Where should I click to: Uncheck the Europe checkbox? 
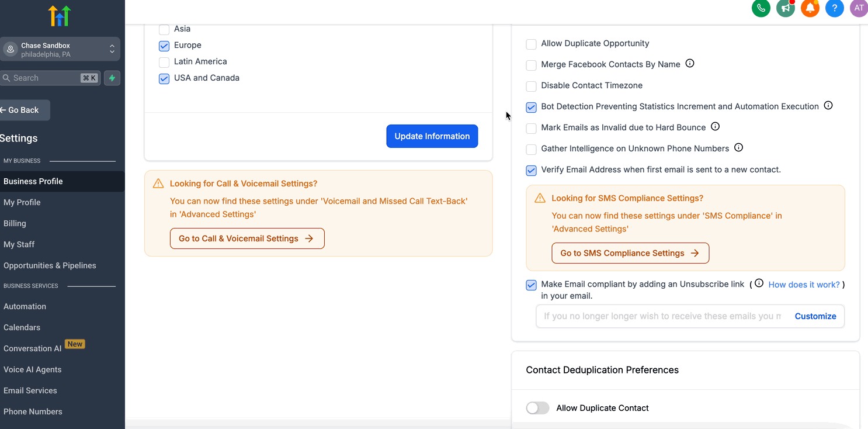click(x=164, y=46)
